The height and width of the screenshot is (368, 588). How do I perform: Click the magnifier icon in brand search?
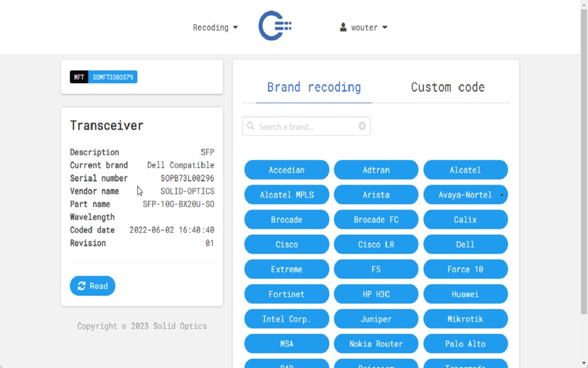(x=251, y=126)
